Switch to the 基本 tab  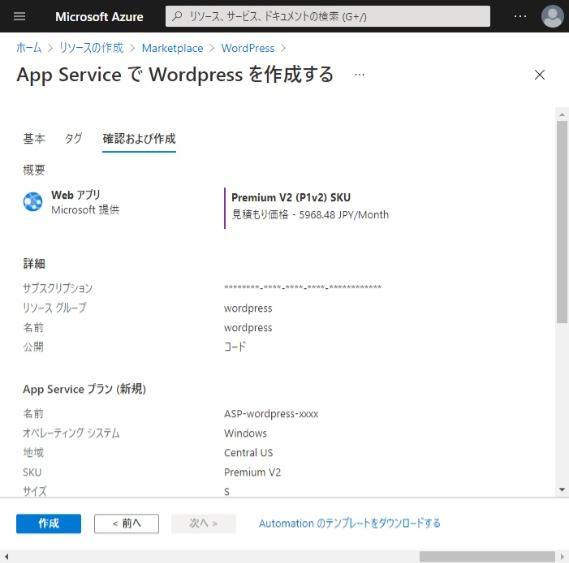34,138
